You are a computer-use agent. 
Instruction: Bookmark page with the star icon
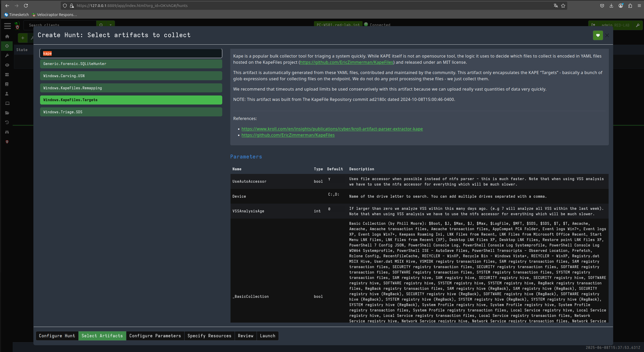pos(563,6)
